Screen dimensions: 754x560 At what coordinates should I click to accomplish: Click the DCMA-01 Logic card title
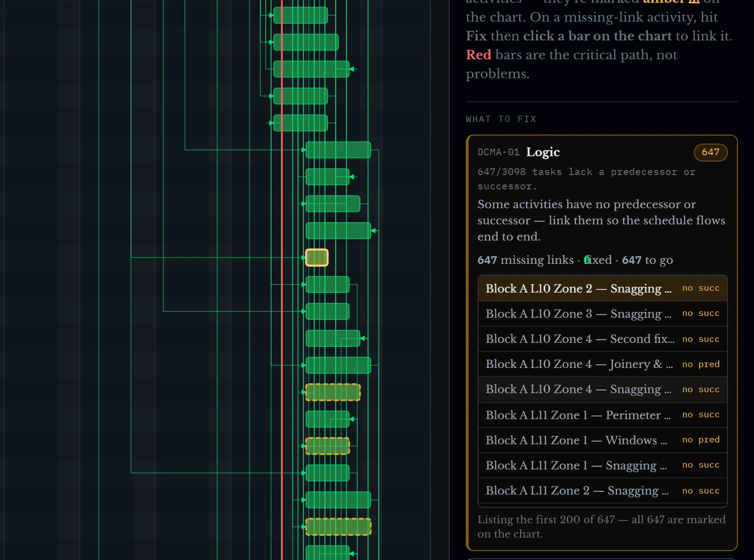[x=542, y=152]
